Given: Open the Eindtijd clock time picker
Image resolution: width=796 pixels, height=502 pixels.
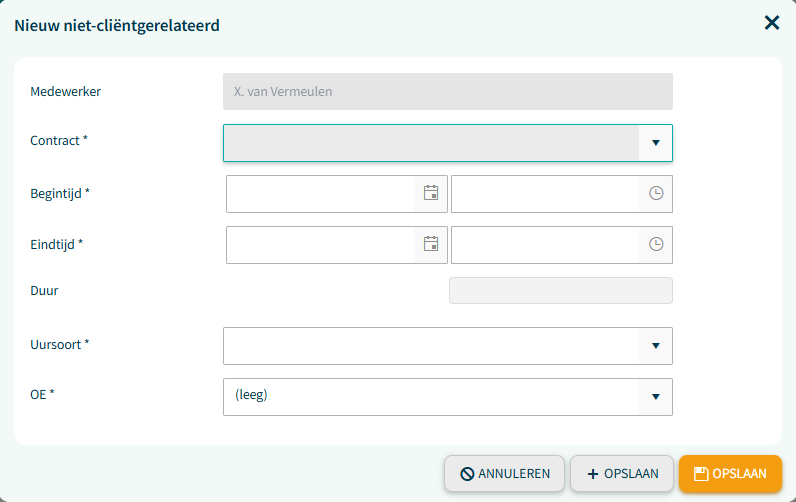Looking at the screenshot, I should (x=656, y=244).
